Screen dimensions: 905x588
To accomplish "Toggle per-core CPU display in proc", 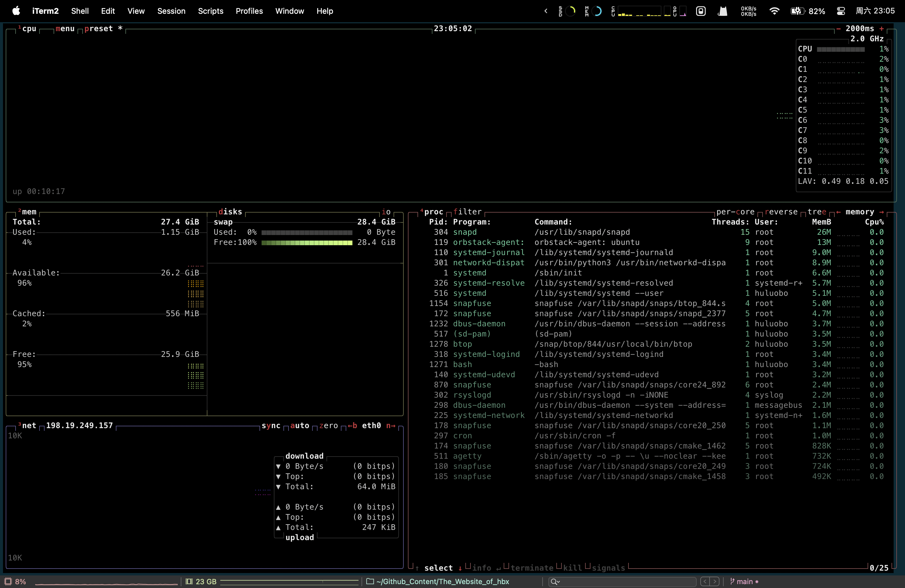I will point(735,212).
